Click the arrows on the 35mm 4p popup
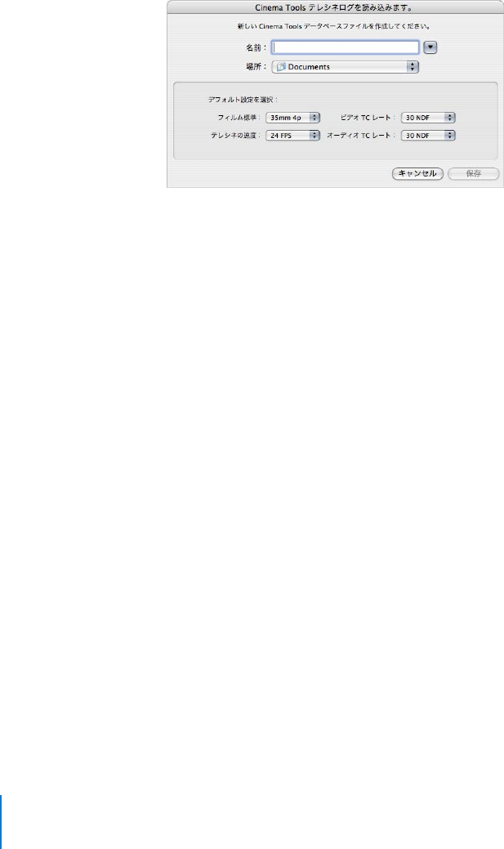This screenshot has height=849, width=504. (314, 118)
